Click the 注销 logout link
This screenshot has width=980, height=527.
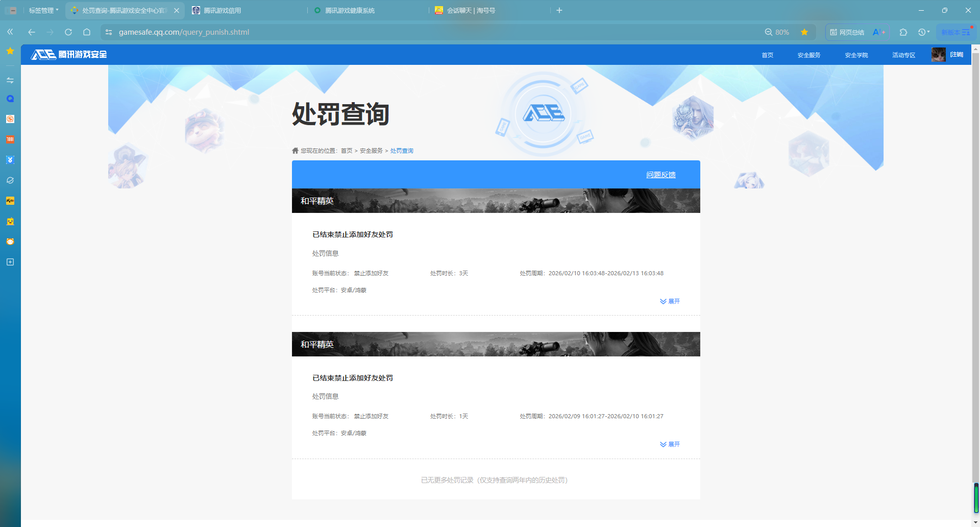[957, 55]
